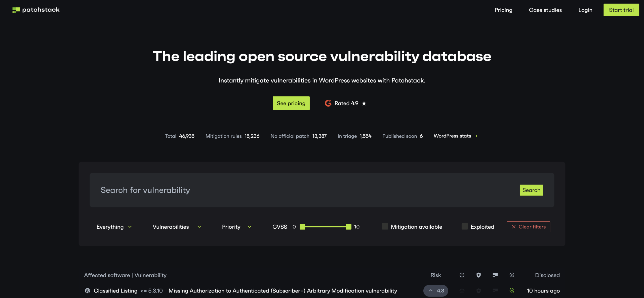644x298 pixels.
Task: Open the Rated 4.9 review link
Action: click(345, 103)
